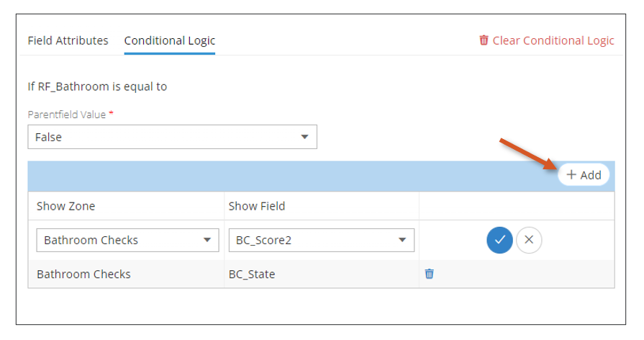Click the arrow on the Parentfield Value box
This screenshot has height=340, width=644.
[x=304, y=137]
